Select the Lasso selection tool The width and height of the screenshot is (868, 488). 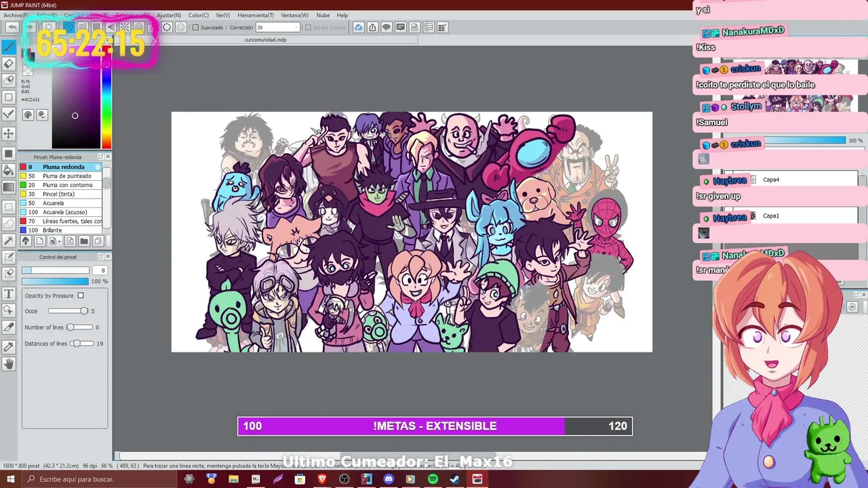pyautogui.click(x=9, y=223)
